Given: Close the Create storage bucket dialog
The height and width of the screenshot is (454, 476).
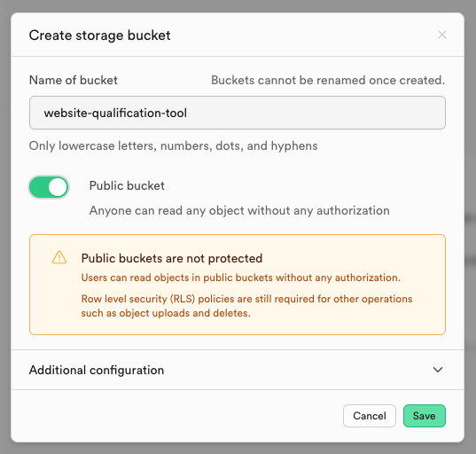Looking at the screenshot, I should tap(442, 35).
